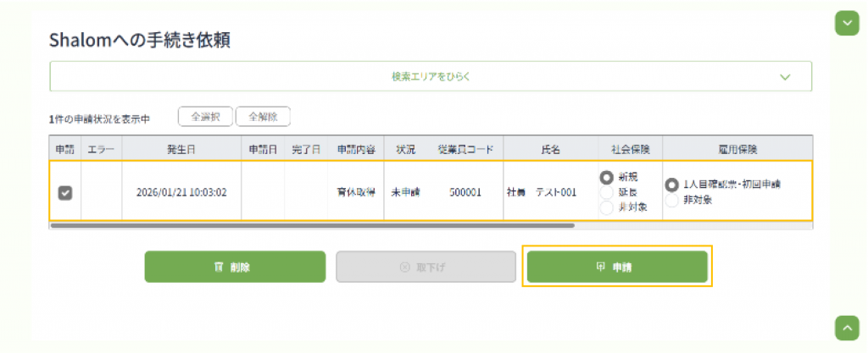Uncheck the 申請 checkbox in the table row
The width and height of the screenshot is (868, 353).
[x=64, y=193]
